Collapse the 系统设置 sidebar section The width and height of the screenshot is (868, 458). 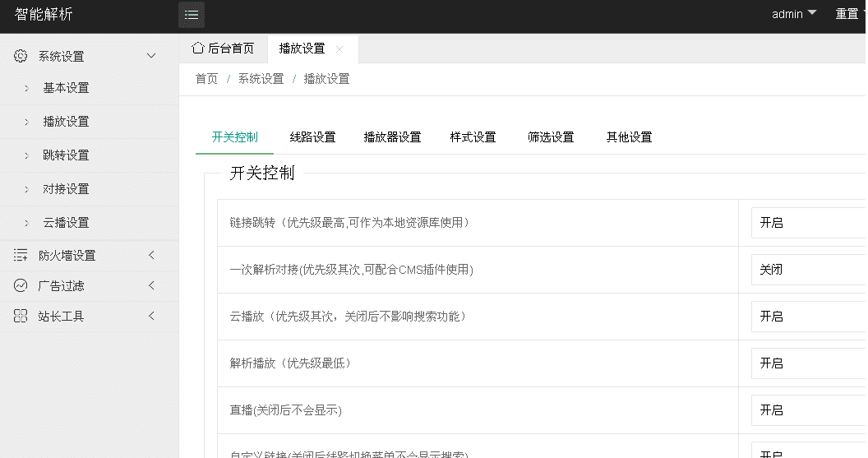tap(151, 56)
